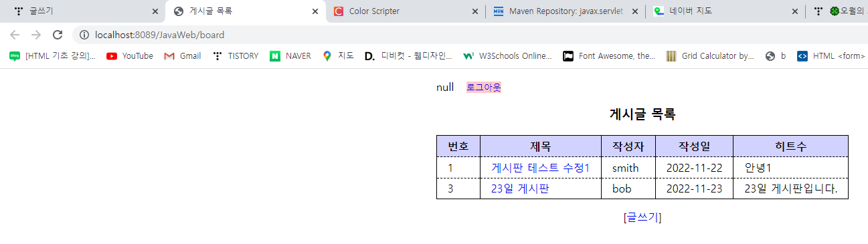Close the Color Scripter tab
Viewport: 868px width, 244px height.
[x=475, y=11]
